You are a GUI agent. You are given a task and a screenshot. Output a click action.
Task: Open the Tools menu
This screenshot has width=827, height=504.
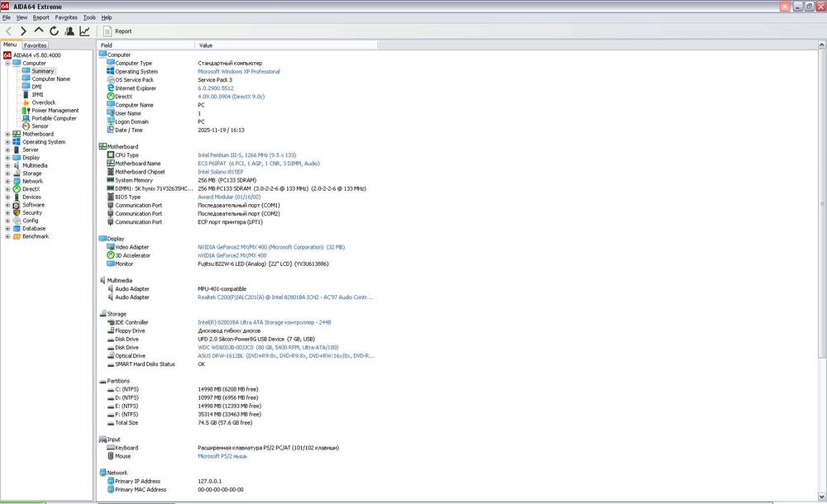click(x=89, y=17)
